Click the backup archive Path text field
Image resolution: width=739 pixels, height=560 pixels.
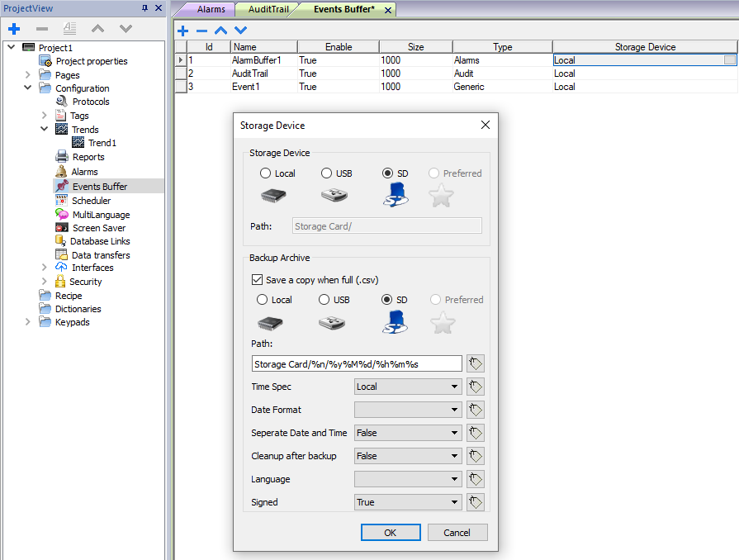357,363
